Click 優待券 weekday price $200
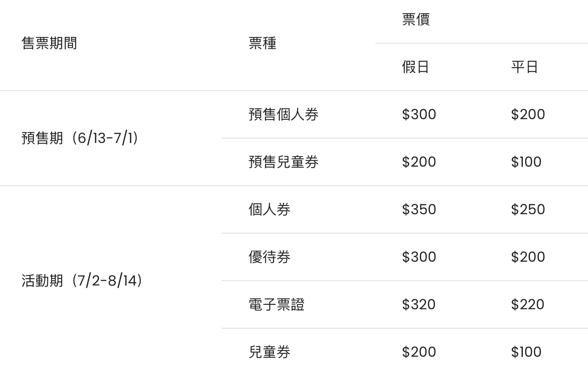Screen dimensions: 588x374 pos(528,257)
